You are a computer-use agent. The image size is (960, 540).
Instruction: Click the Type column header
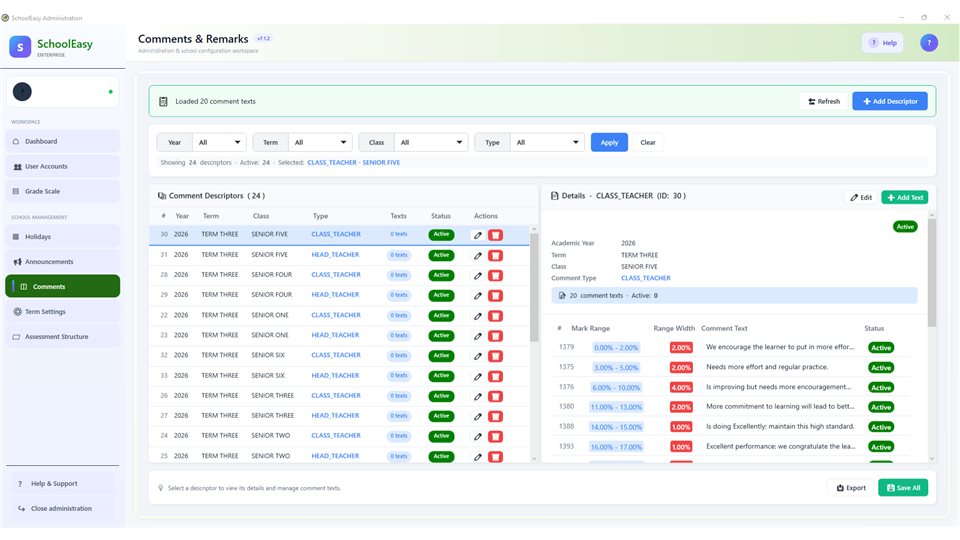pyautogui.click(x=320, y=216)
